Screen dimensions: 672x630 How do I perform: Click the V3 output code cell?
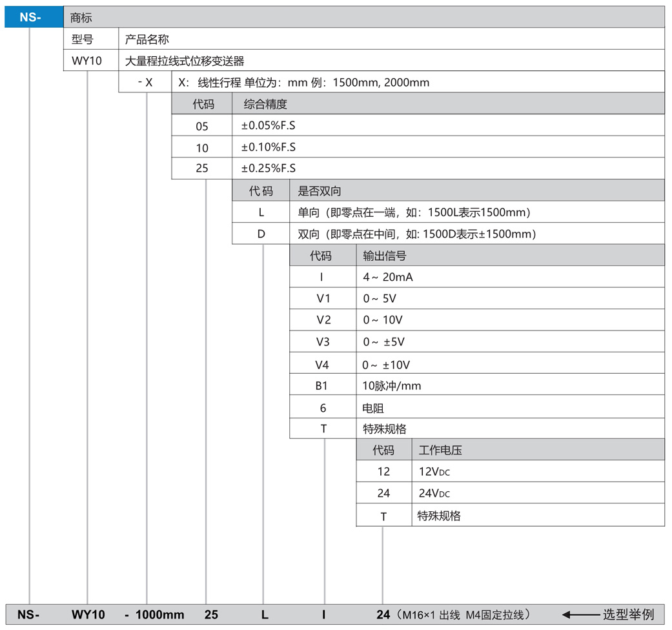323,342
